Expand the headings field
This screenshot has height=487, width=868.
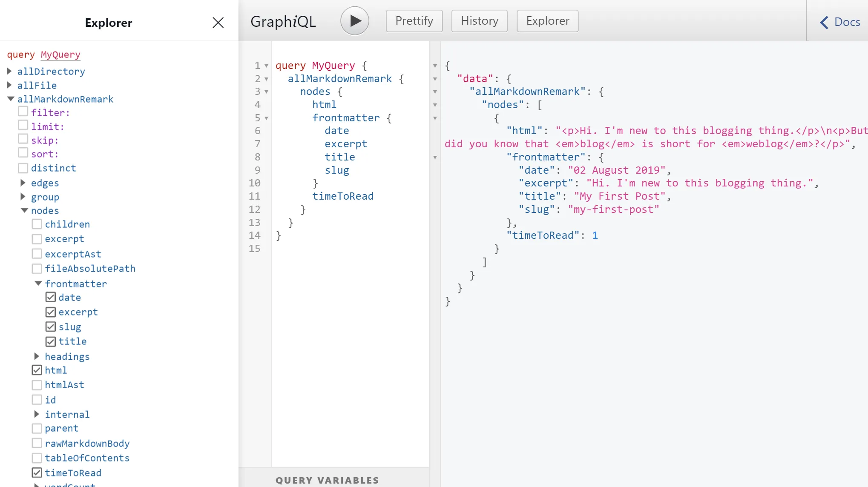[x=37, y=356]
